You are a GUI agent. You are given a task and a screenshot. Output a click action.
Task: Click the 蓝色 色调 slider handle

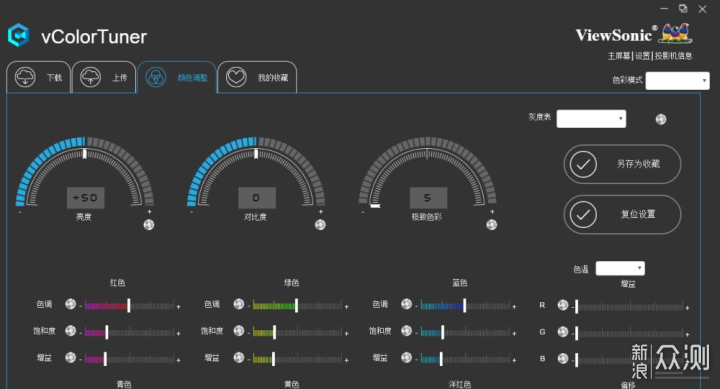(465, 305)
